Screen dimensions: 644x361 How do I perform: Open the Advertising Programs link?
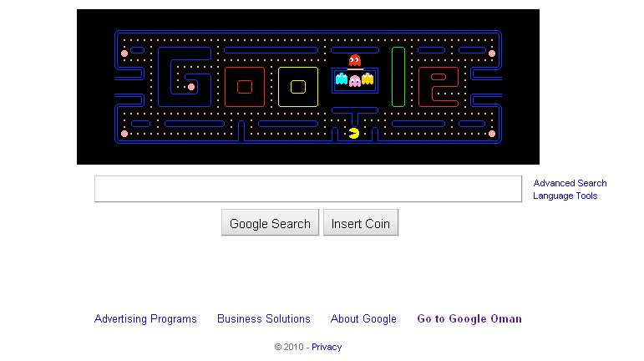coord(145,318)
